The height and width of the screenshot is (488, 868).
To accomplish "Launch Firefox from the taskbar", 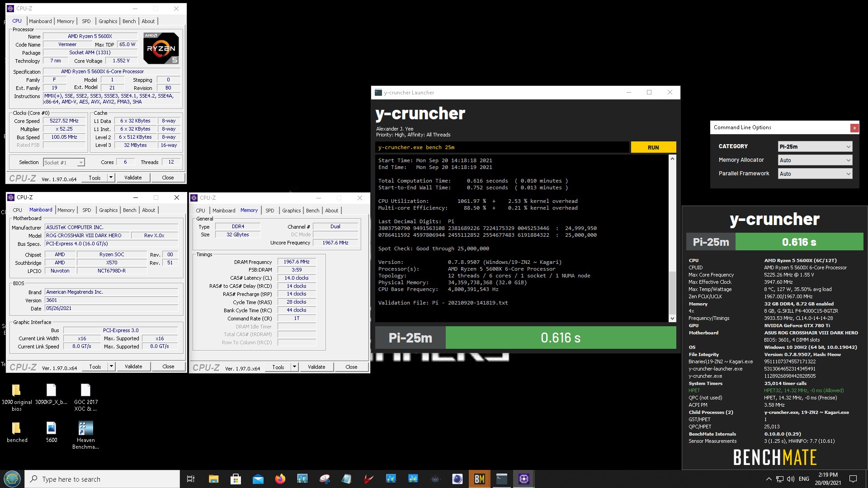I will point(280,479).
